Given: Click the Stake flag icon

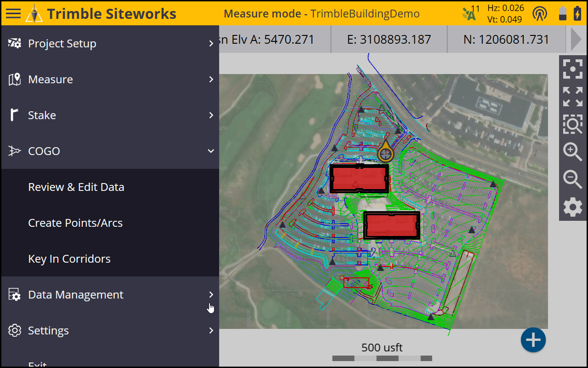Looking at the screenshot, I should (15, 115).
